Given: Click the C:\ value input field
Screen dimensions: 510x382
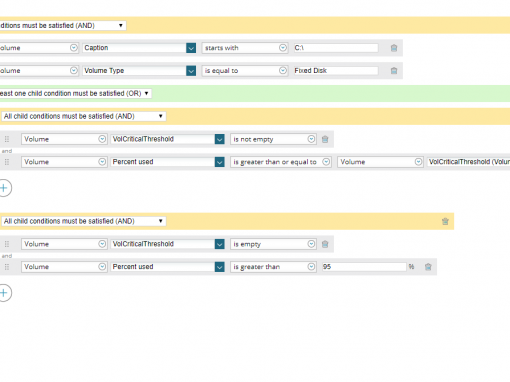Looking at the screenshot, I should click(336, 48).
